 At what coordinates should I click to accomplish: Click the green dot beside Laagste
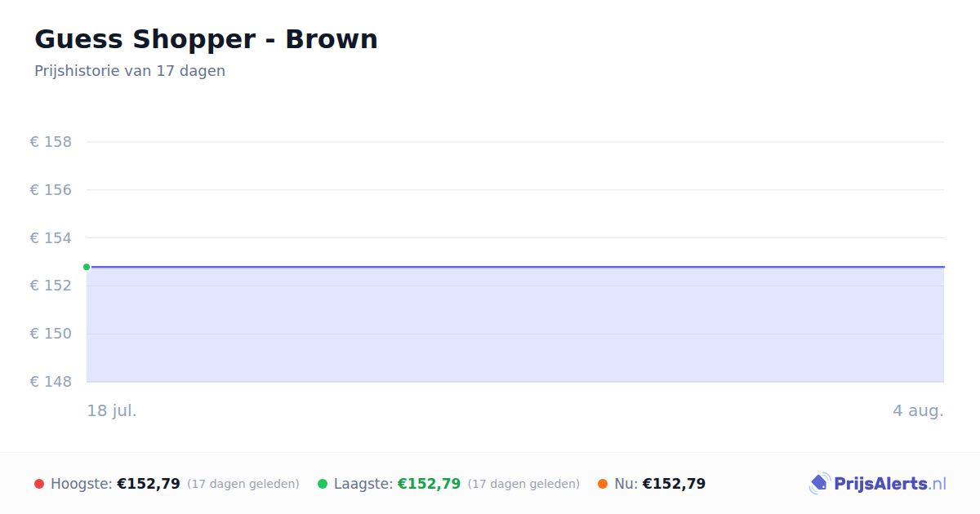[323, 484]
